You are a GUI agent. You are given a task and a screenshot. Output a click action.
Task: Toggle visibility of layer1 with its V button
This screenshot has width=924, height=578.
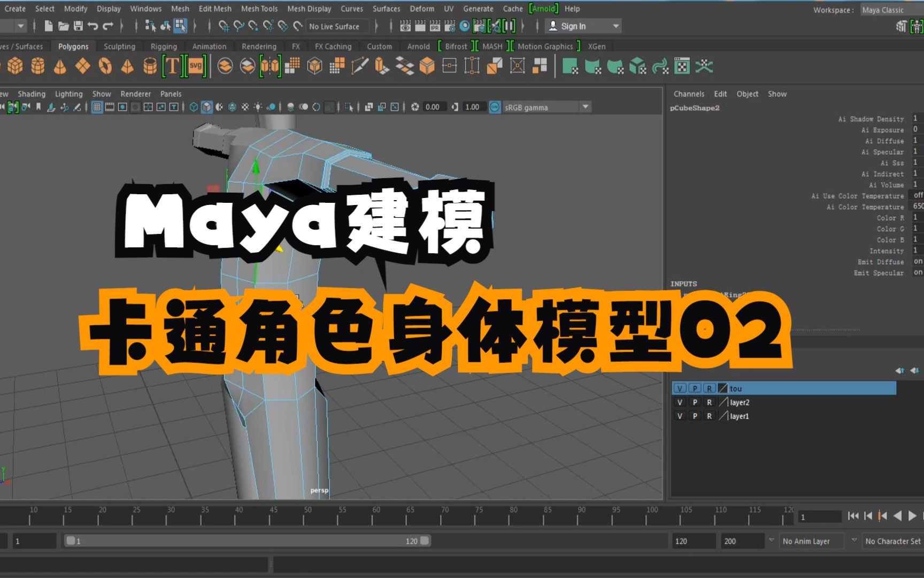680,416
